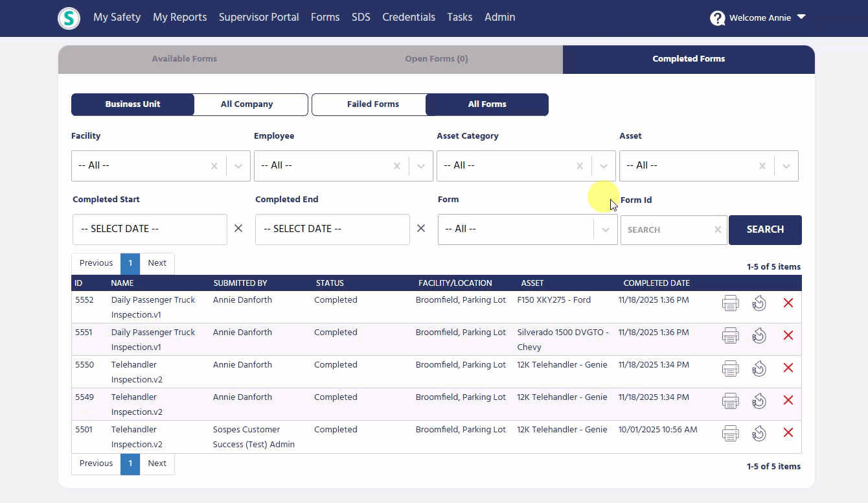
Task: Open history for the form completed 10/01/2025
Action: tap(759, 432)
